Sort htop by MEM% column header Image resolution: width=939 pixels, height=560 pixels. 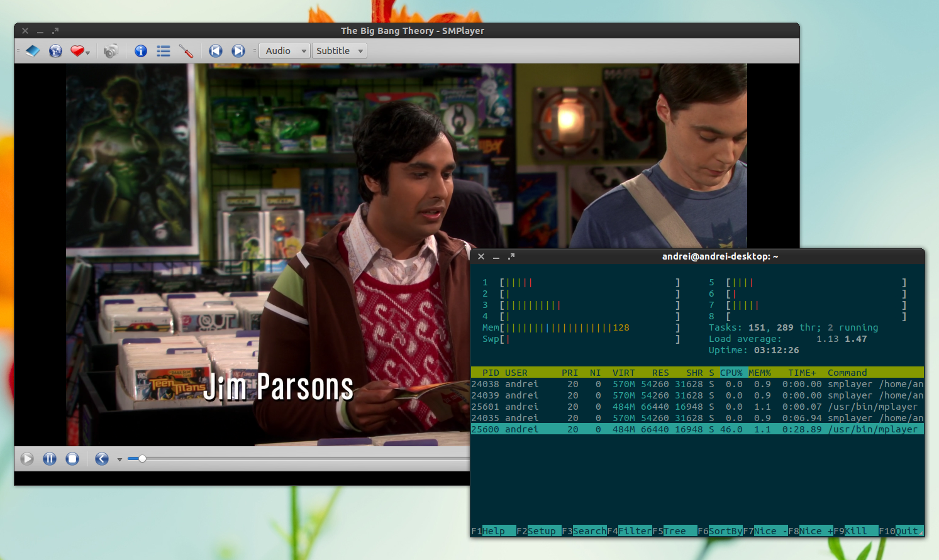click(760, 373)
